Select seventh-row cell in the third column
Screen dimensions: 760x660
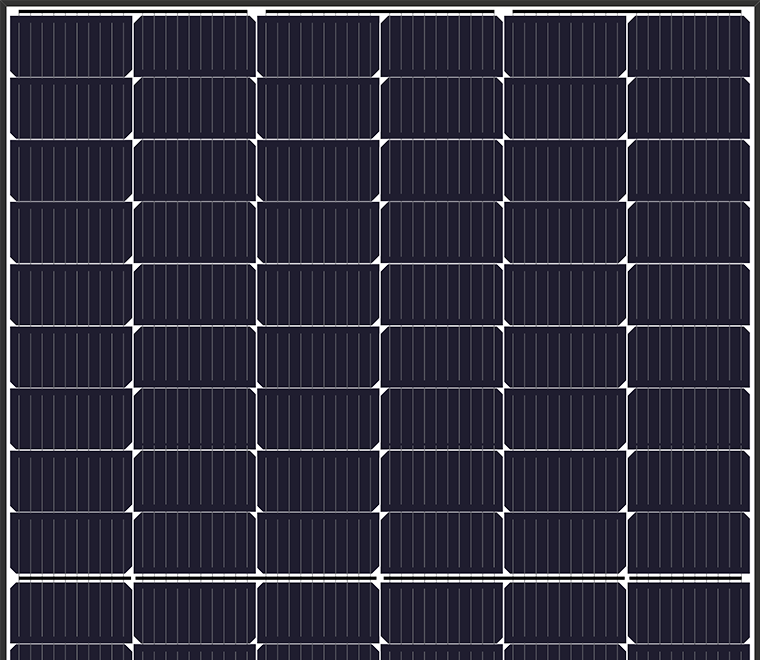tap(318, 419)
